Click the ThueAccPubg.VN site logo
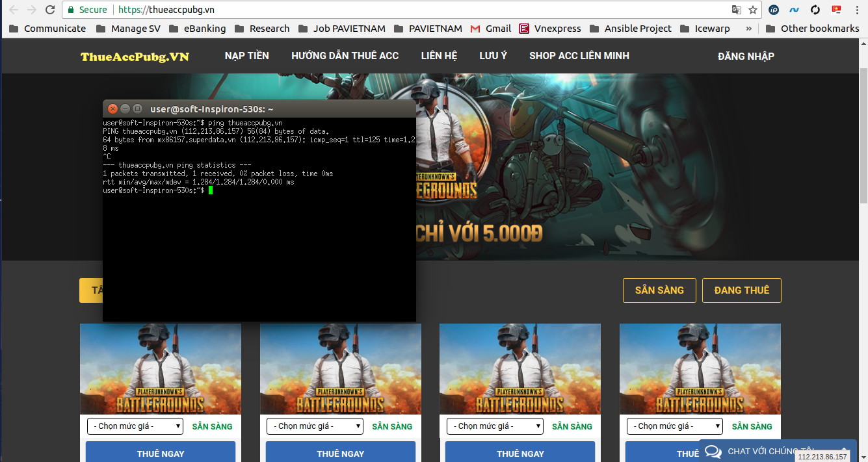The height and width of the screenshot is (462, 868). [135, 57]
